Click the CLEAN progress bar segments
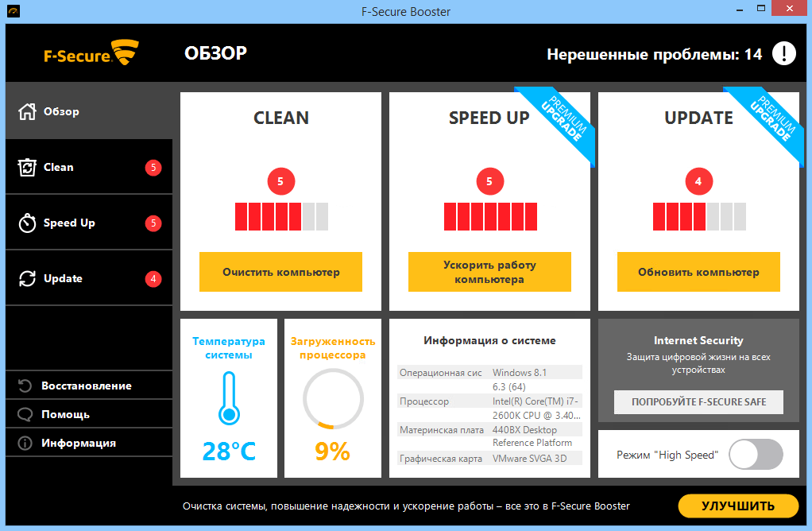 [x=280, y=215]
